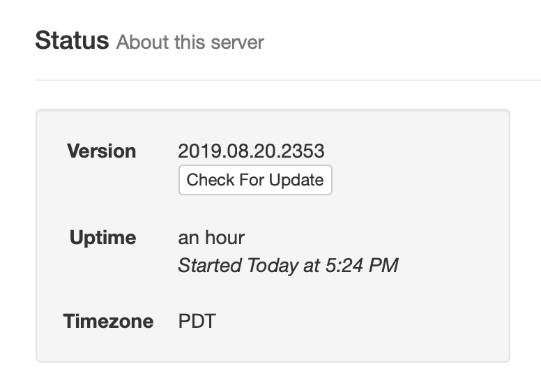Click the Status page heading
Image resolution: width=541 pixels, height=392 pixels.
[x=72, y=40]
